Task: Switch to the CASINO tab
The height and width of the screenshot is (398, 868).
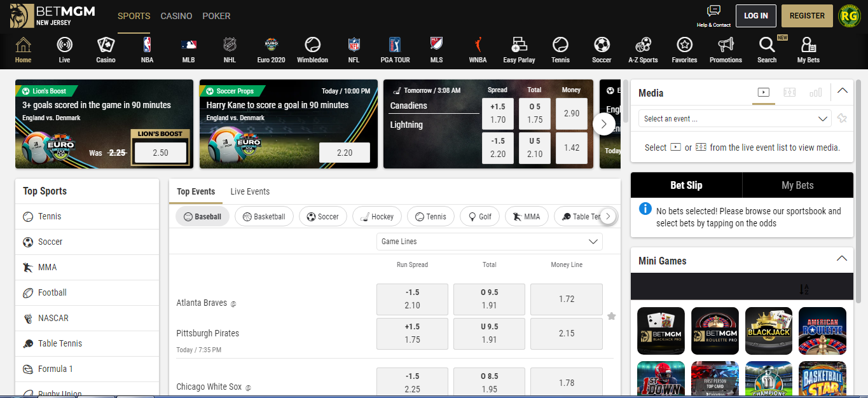Action: (176, 16)
